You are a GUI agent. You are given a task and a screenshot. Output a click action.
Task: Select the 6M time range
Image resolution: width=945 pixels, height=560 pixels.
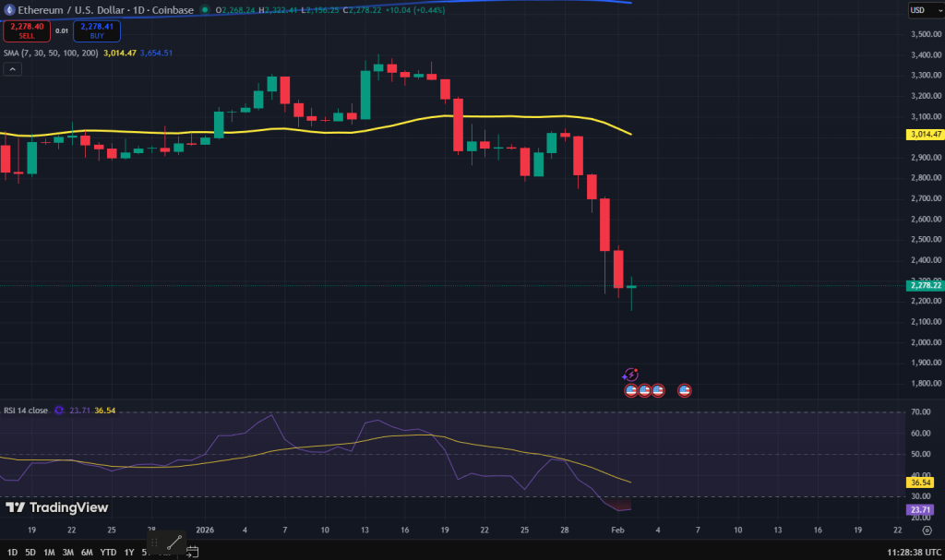pos(87,553)
